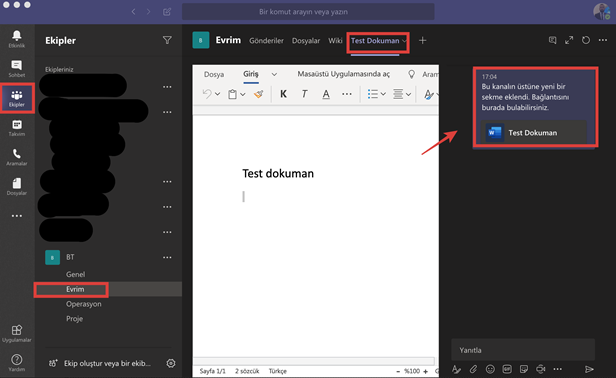Select the Format Painter brush
The height and width of the screenshot is (378, 616).
pyautogui.click(x=258, y=94)
